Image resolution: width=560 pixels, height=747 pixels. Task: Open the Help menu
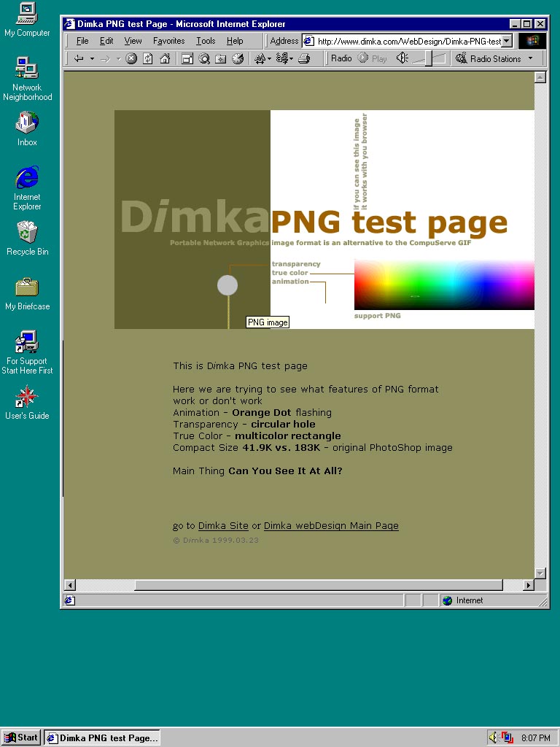pos(235,41)
